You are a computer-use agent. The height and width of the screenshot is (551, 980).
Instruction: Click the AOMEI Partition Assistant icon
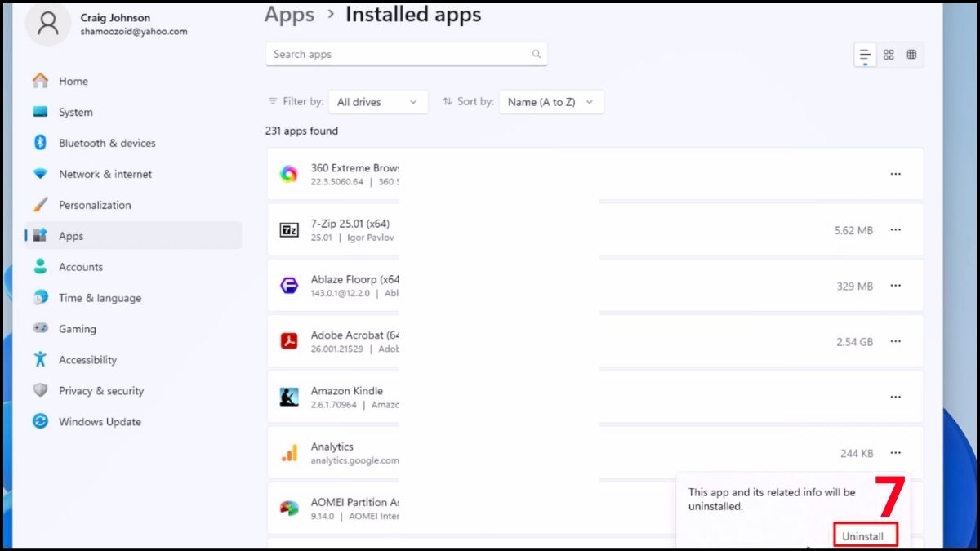(289, 509)
